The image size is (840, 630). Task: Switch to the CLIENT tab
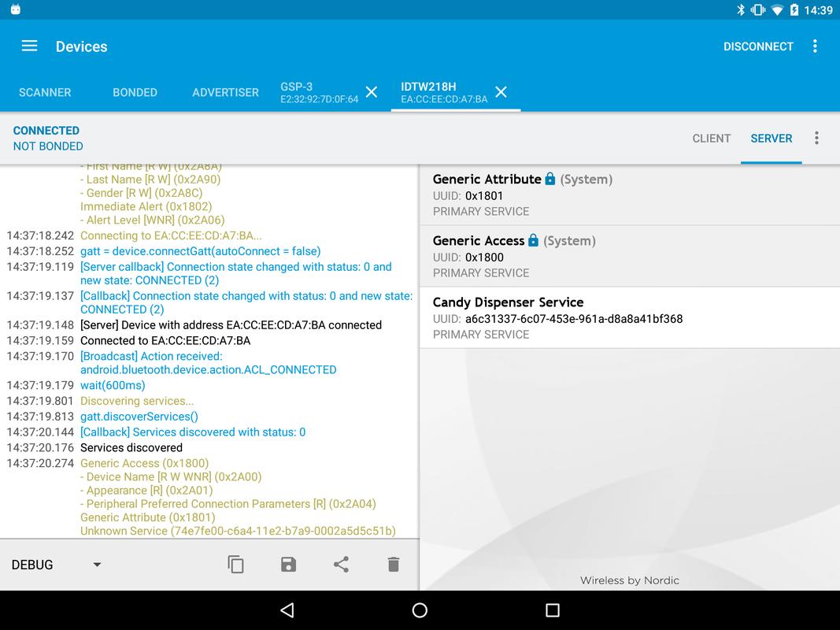(711, 138)
